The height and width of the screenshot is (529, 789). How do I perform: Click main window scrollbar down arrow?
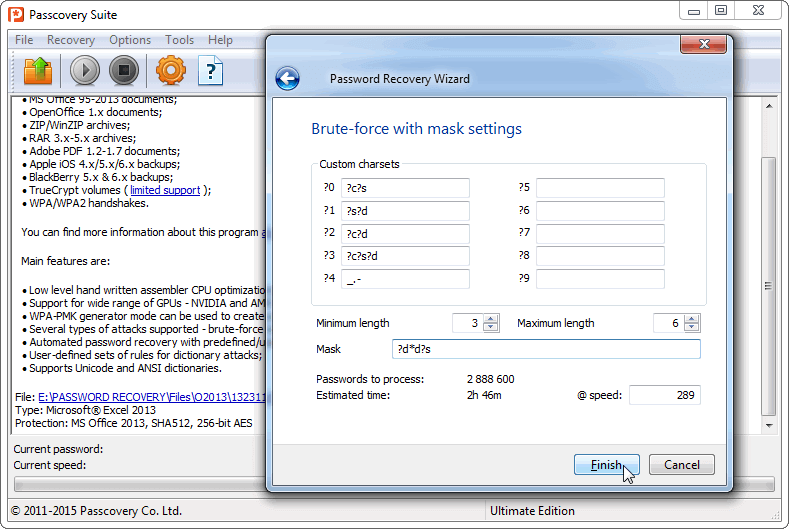(x=769, y=425)
